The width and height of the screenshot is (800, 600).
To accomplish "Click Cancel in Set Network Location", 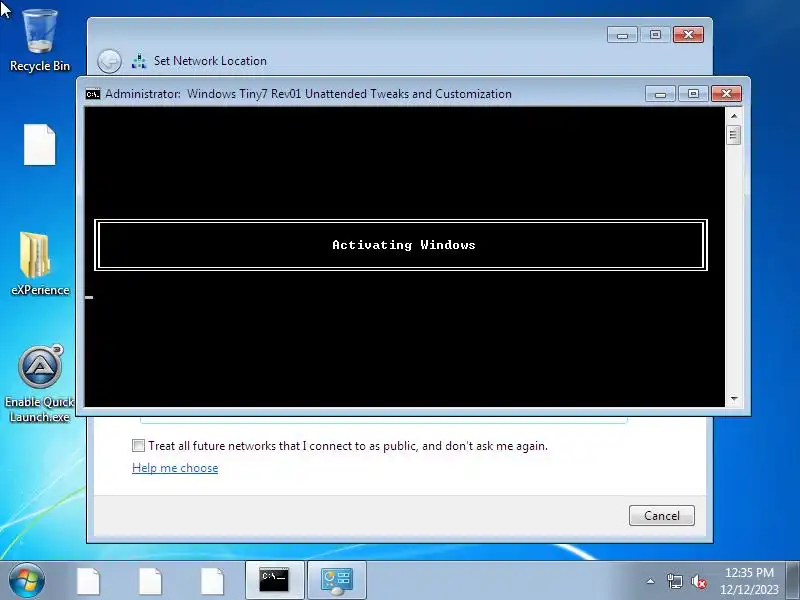I will pos(662,515).
